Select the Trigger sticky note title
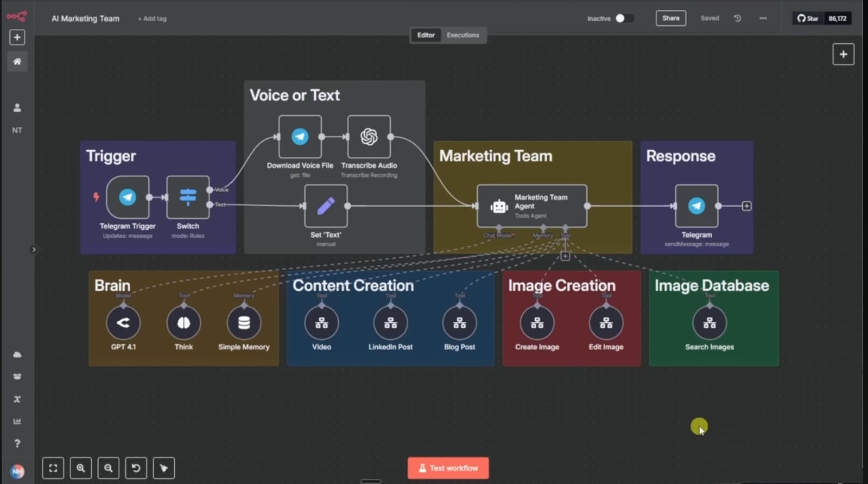This screenshot has width=868, height=484. [111, 156]
